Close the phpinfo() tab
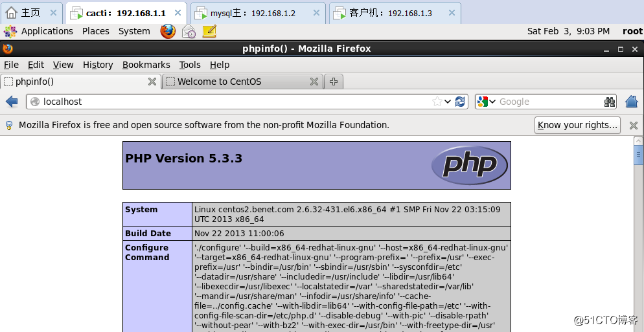 click(152, 82)
